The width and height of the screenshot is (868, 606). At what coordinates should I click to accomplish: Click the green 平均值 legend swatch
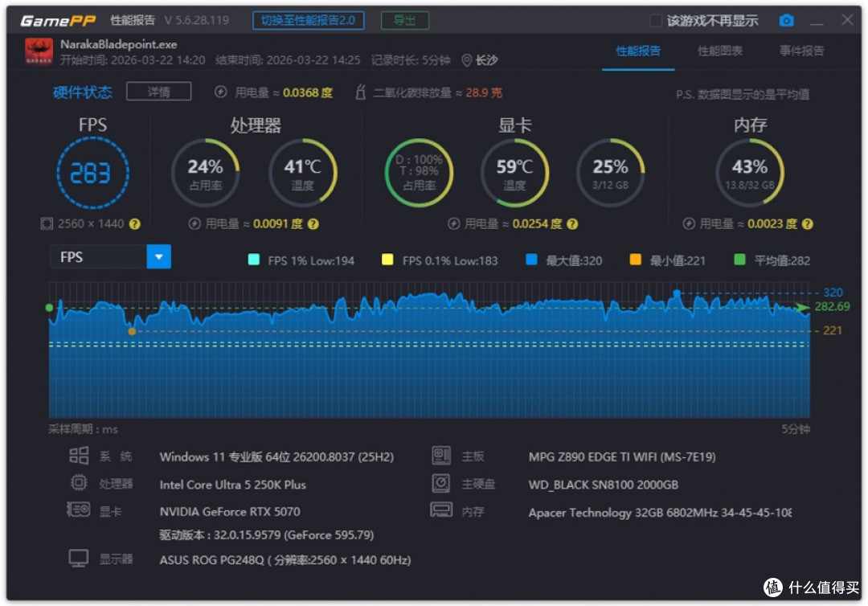pyautogui.click(x=739, y=260)
